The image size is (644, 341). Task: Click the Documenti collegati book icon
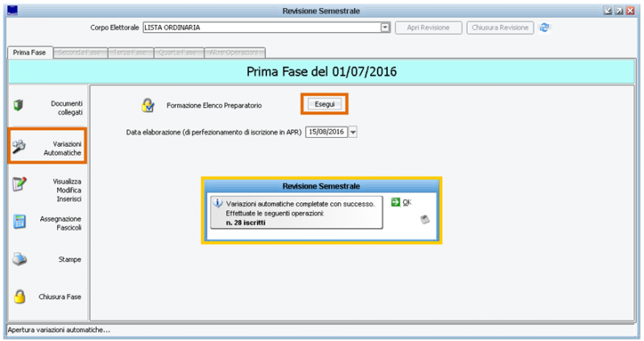(x=18, y=106)
